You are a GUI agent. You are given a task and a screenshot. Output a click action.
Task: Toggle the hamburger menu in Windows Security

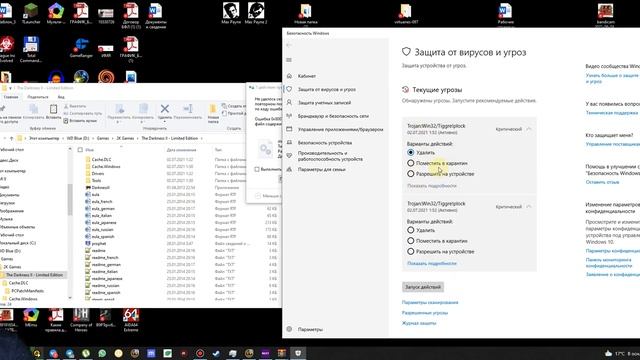(289, 60)
